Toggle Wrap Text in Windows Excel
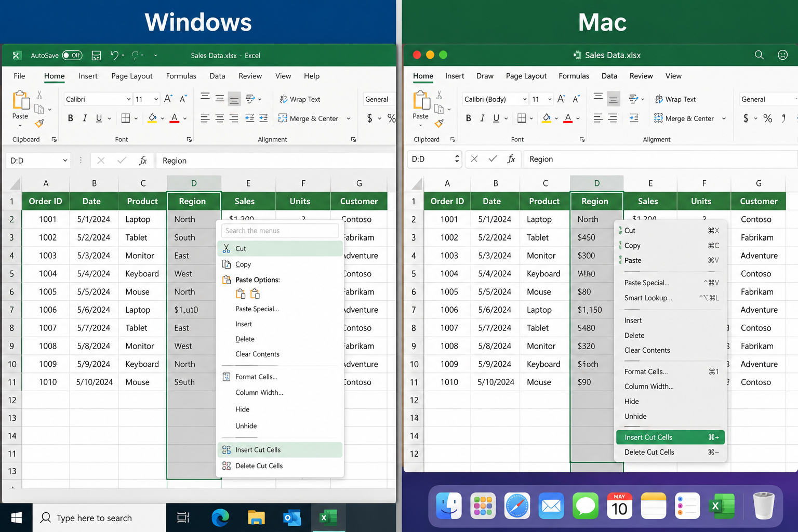Viewport: 798px width, 532px height. pos(300,99)
